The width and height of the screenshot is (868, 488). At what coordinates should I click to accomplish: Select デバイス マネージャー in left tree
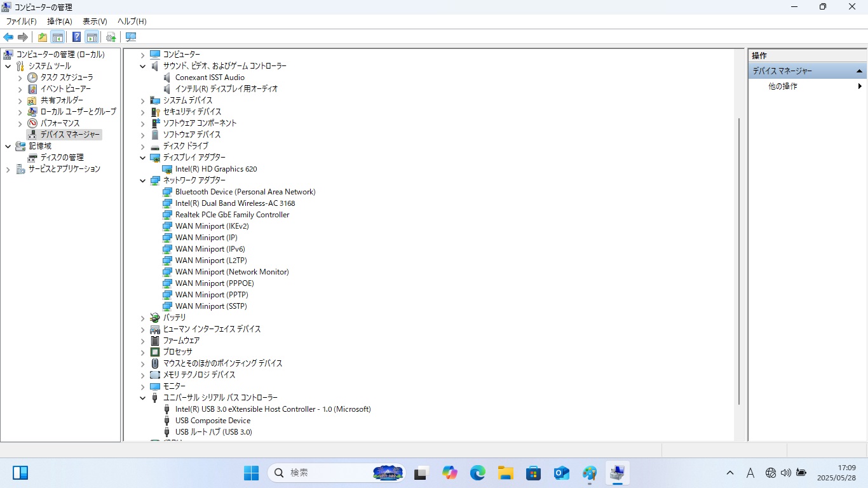coord(70,135)
